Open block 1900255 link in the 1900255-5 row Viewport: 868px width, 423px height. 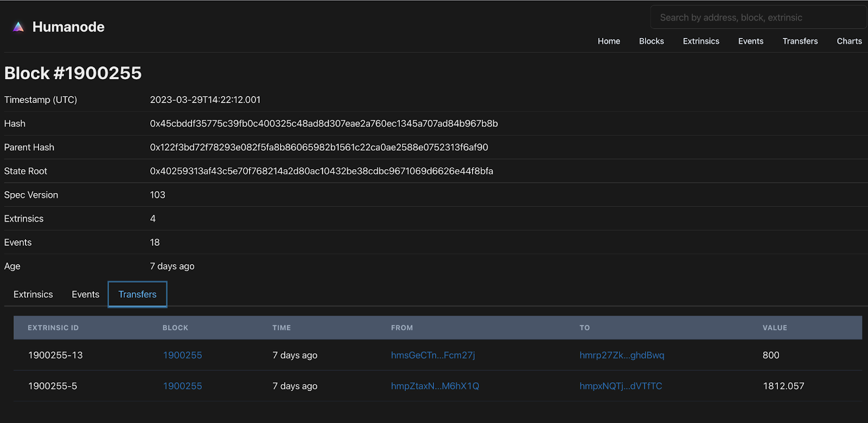click(183, 386)
